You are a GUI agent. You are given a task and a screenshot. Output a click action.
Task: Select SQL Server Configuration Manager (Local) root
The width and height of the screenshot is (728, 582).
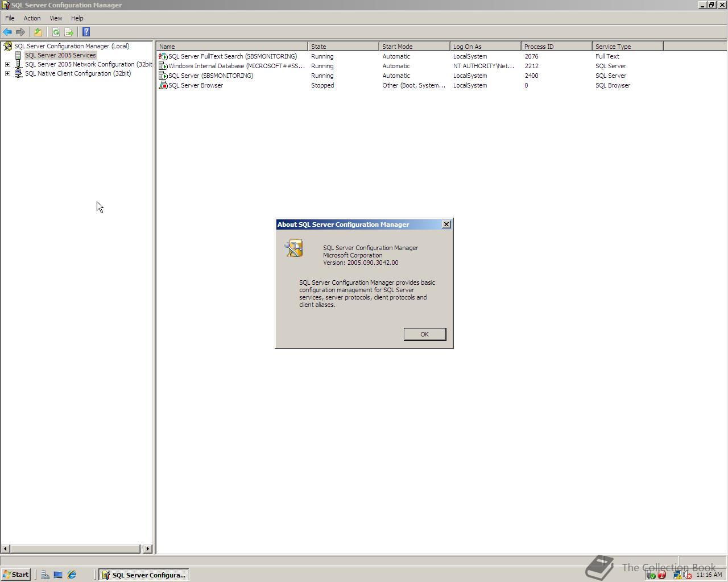72,46
